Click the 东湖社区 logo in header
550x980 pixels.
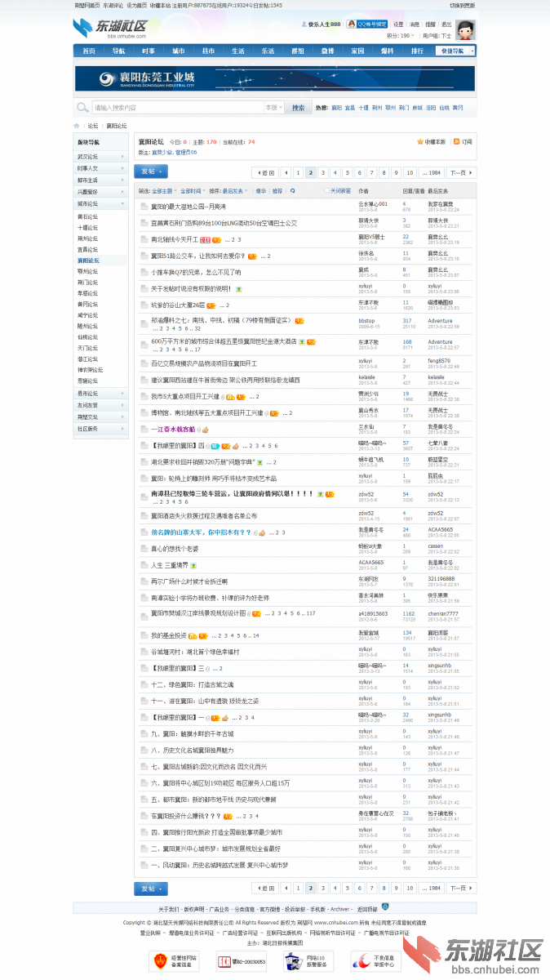pos(110,29)
